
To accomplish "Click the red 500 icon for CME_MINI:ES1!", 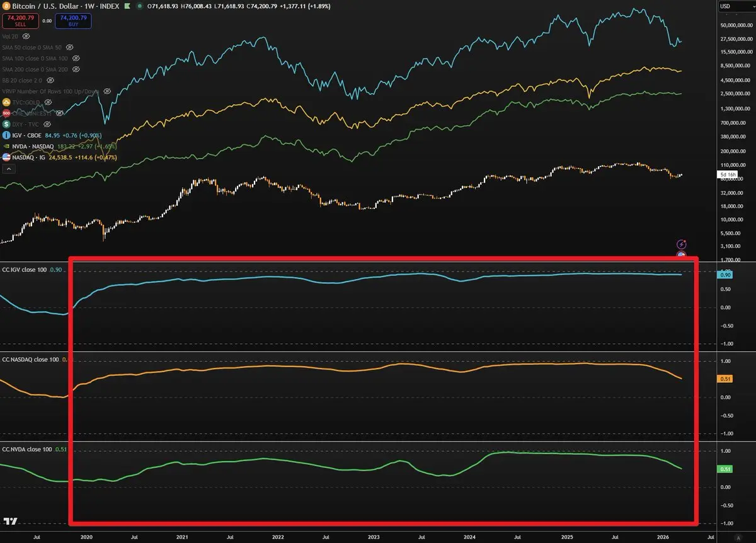I will click(x=6, y=113).
